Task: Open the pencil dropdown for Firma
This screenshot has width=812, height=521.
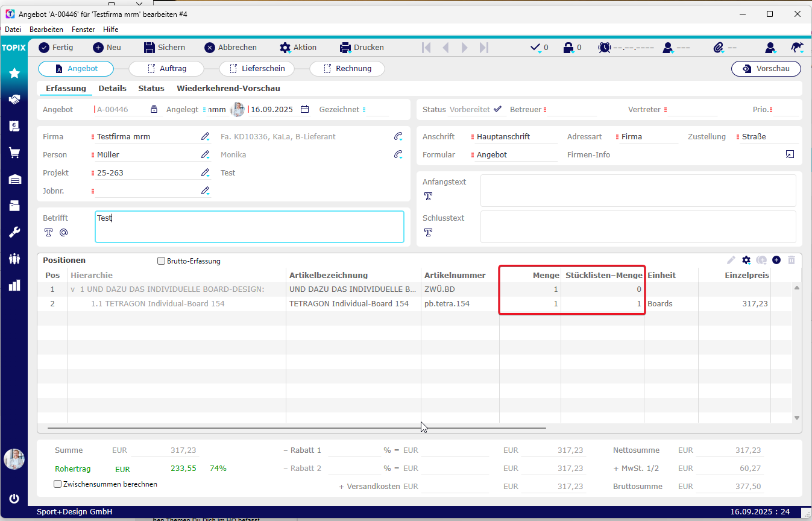Action: tap(206, 137)
